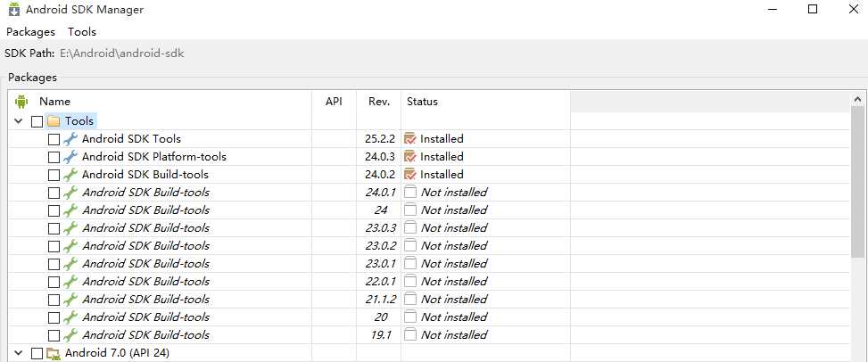
Task: Click Not installed status icon for revision 23.0.3
Action: (410, 227)
